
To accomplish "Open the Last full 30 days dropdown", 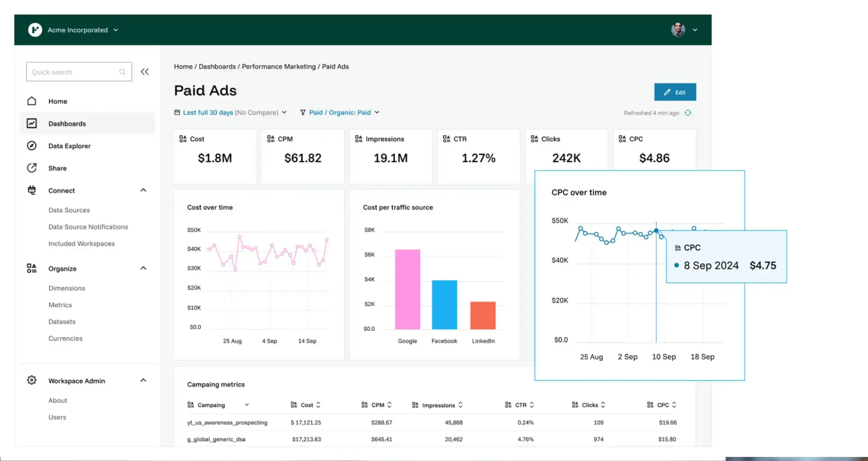I will point(231,113).
